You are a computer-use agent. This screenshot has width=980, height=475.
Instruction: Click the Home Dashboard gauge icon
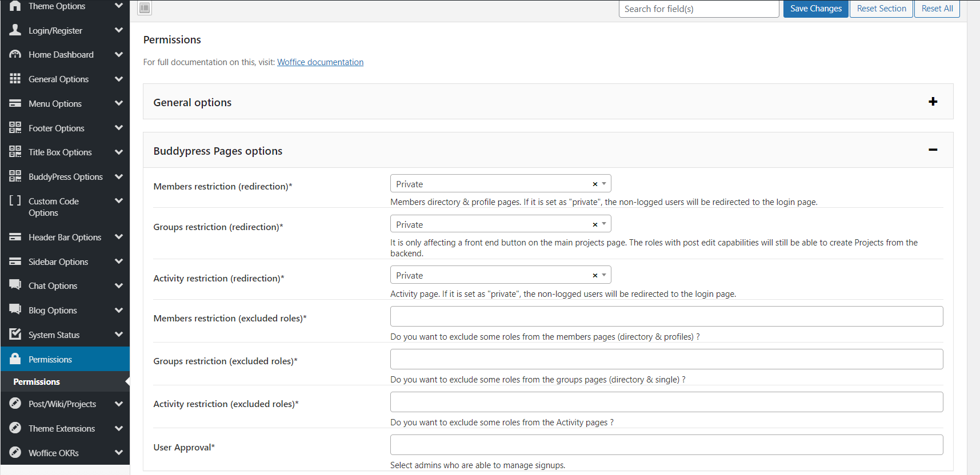coord(15,55)
